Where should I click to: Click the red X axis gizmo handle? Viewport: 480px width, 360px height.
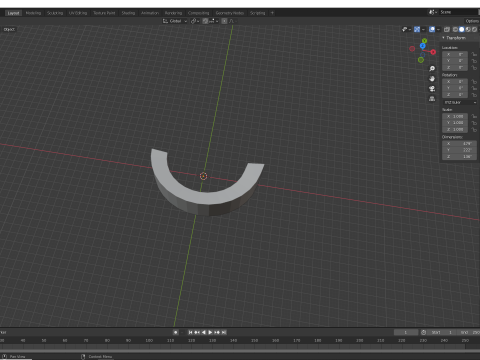coord(433,52)
